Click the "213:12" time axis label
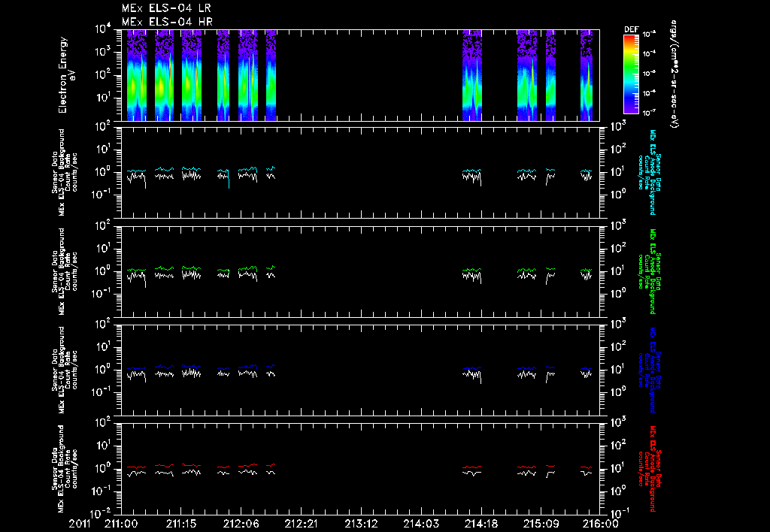The image size is (770, 532). tap(361, 524)
